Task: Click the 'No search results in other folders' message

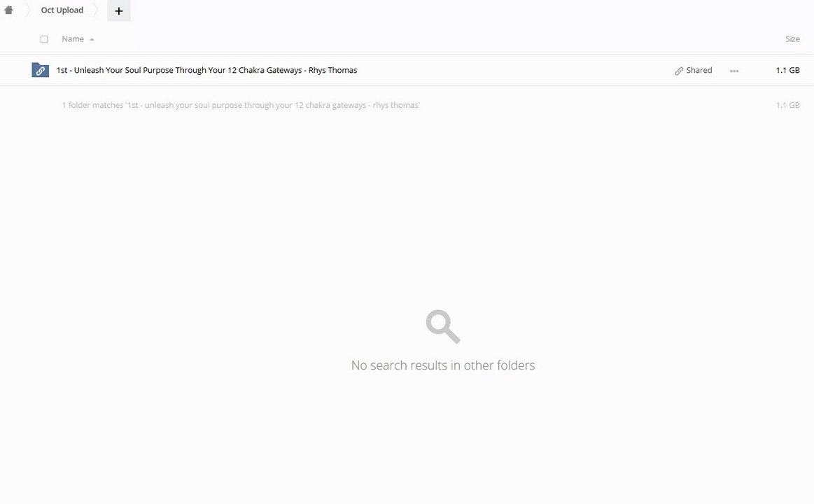Action: tap(442, 365)
